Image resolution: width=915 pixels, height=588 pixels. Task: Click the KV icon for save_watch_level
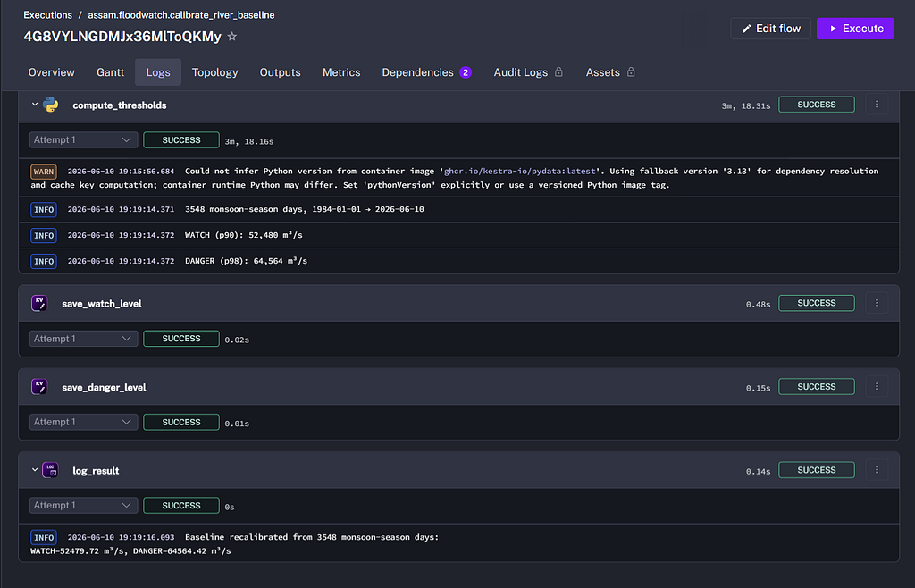(x=39, y=303)
